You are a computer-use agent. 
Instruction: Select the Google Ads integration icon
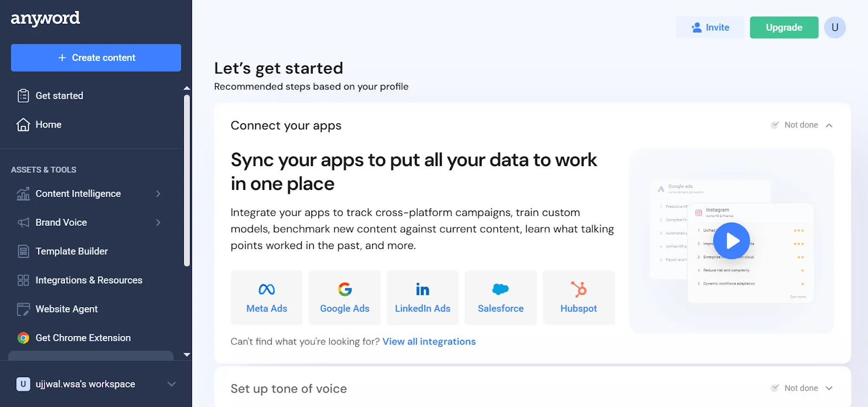pos(344,289)
